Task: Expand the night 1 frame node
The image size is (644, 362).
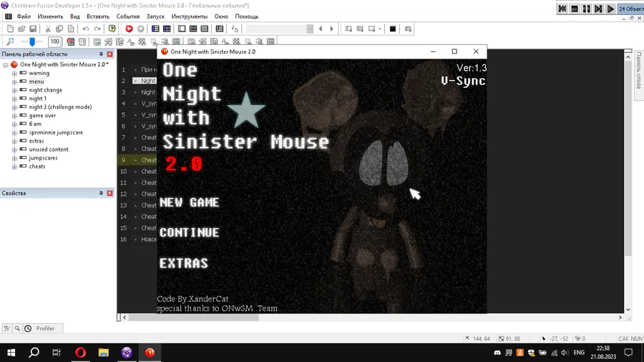Action: click(x=14, y=99)
